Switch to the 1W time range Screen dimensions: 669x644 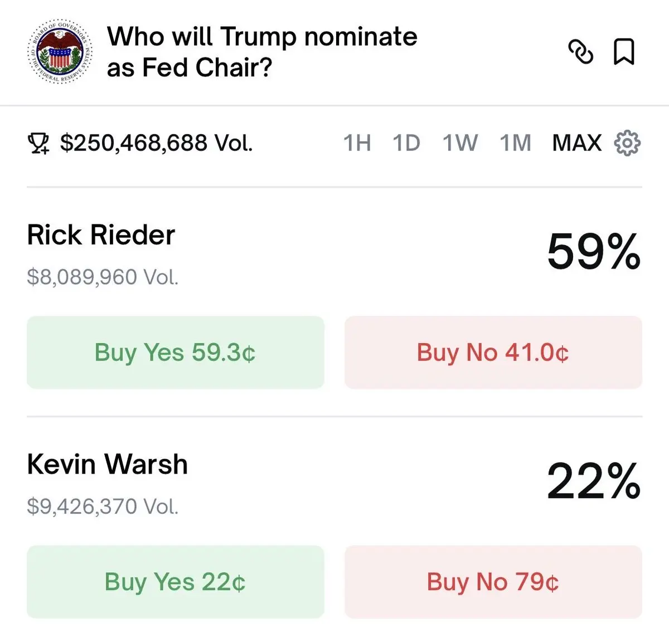[460, 143]
